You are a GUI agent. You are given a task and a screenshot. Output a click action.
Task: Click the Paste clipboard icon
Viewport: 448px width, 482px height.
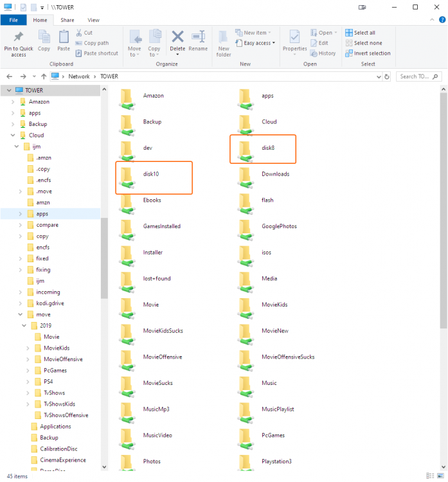click(x=64, y=37)
